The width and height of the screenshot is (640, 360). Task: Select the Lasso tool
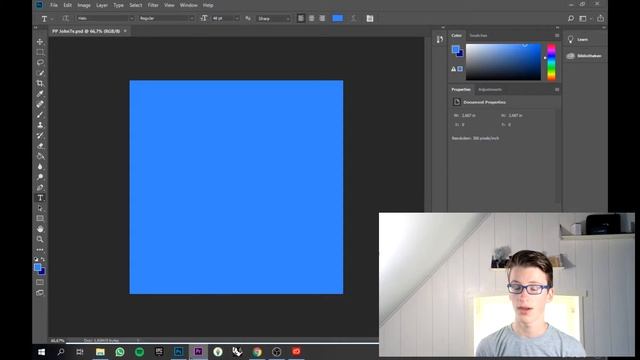pos(40,62)
